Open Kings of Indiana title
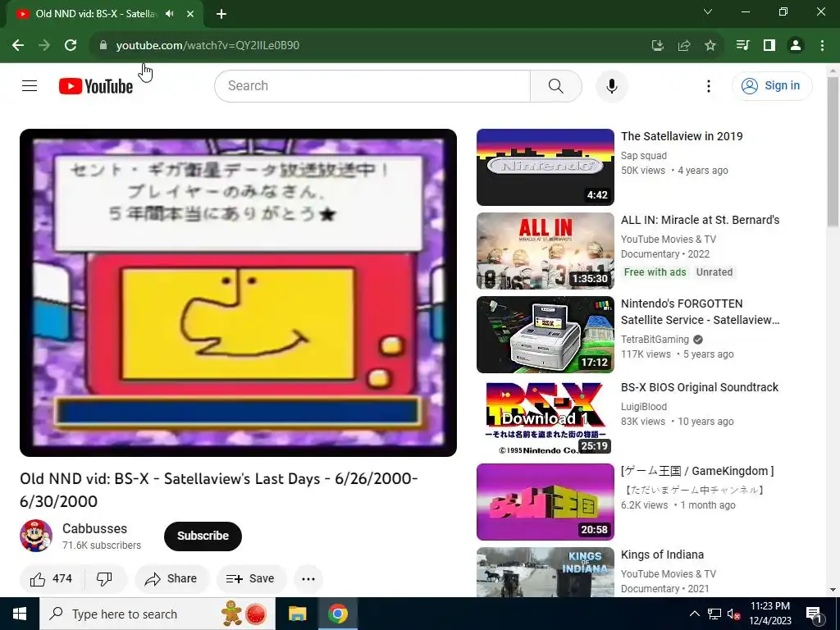 point(662,555)
